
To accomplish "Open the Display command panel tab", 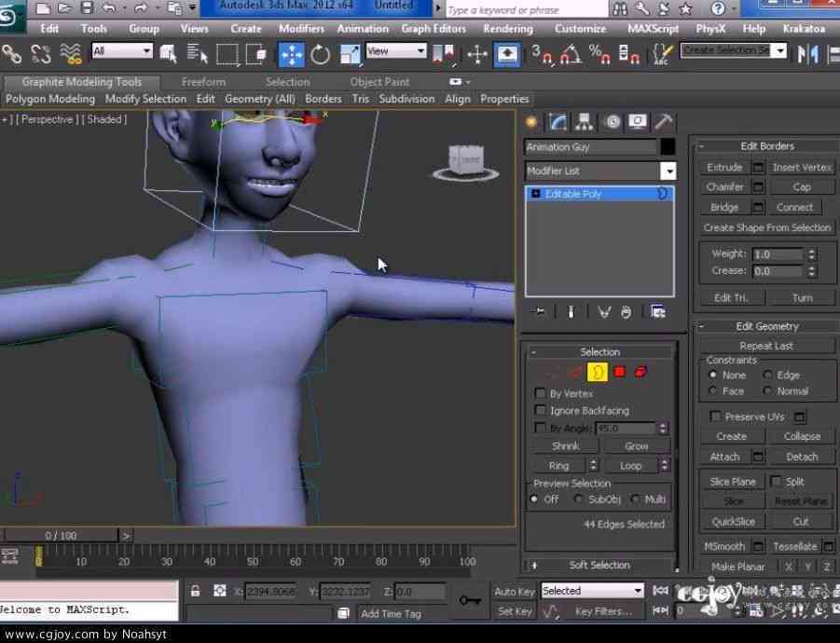I will tap(638, 122).
